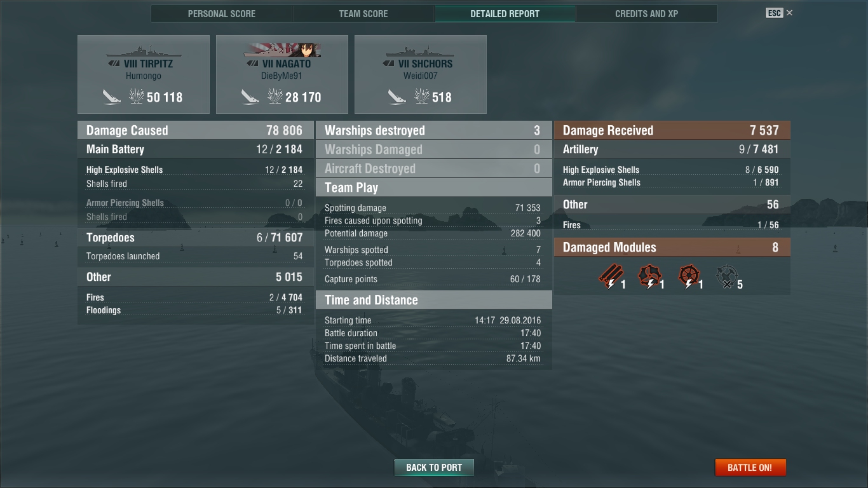This screenshot has height=488, width=868.
Task: Select the VII Nagato ship card
Action: (282, 74)
